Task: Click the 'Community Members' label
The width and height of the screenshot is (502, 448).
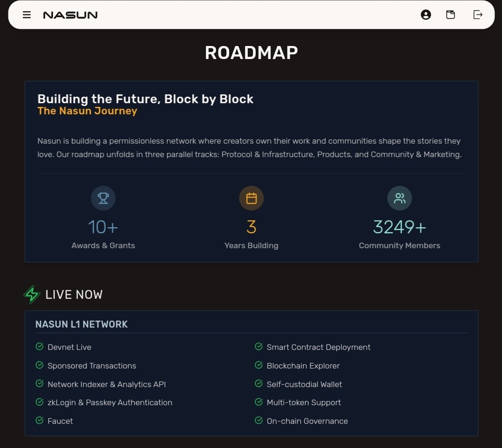Action: (400, 245)
